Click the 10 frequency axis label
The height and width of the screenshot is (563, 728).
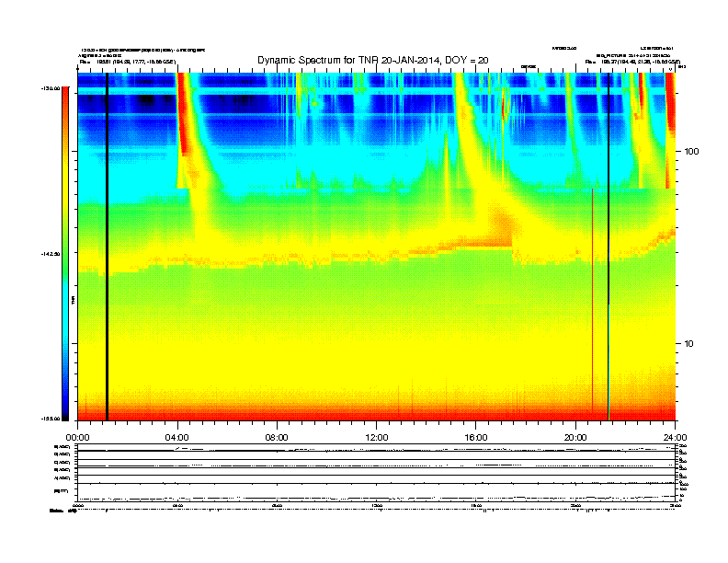[689, 344]
